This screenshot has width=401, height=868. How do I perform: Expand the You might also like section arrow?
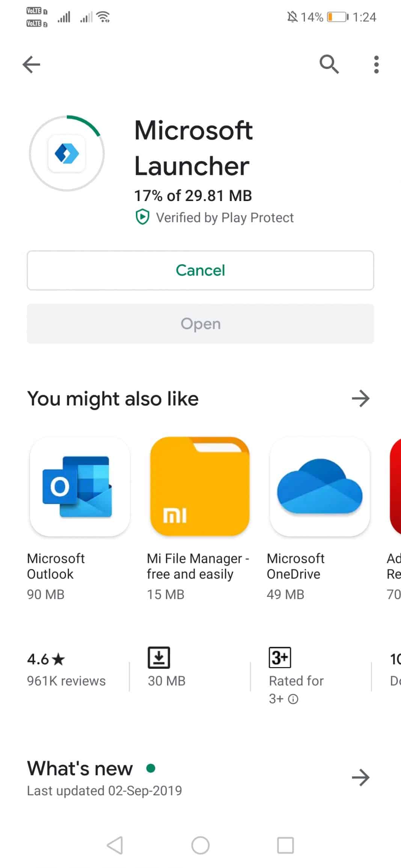point(360,399)
